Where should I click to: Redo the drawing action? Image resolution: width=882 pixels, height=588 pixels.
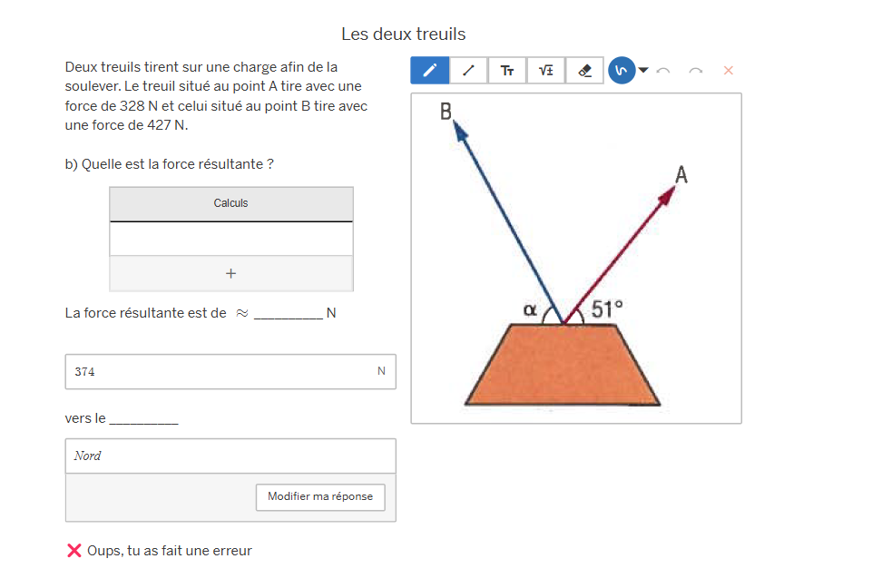(x=696, y=71)
